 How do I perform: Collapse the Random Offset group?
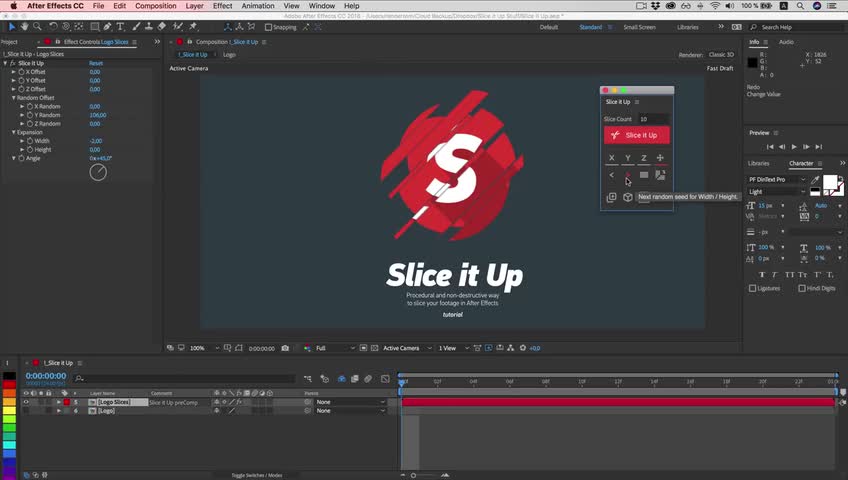(14, 98)
